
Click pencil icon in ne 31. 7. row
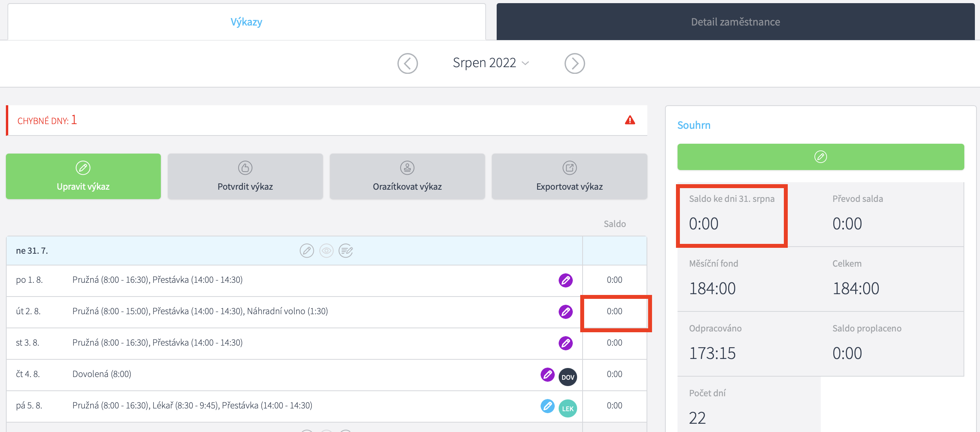click(x=307, y=251)
